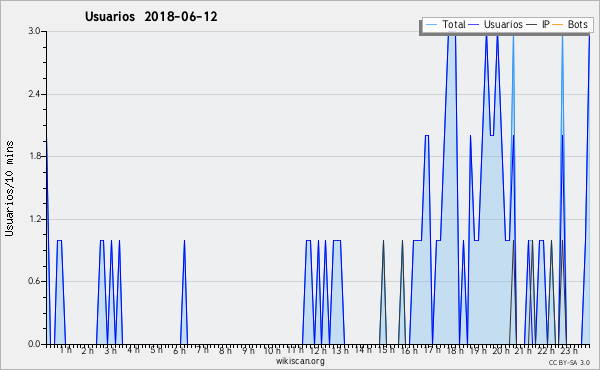Click the dark IP legend line
Viewport: 600px width, 370px height.
click(532, 25)
